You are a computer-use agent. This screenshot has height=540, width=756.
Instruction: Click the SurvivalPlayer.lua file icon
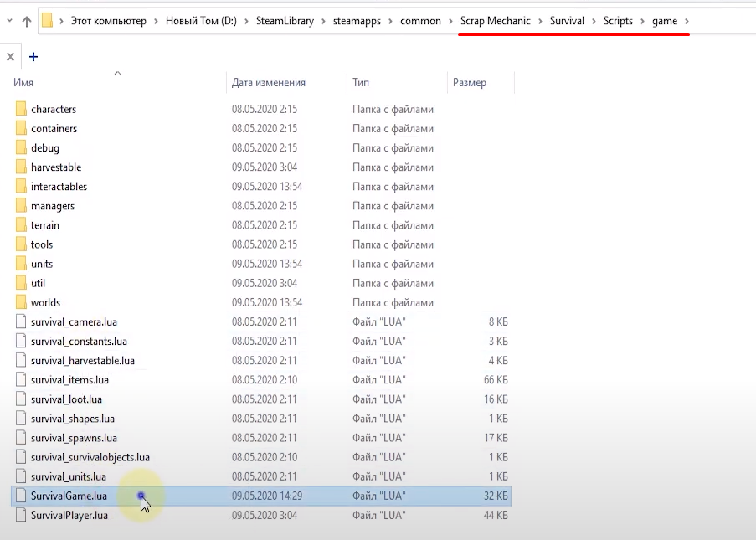(21, 514)
